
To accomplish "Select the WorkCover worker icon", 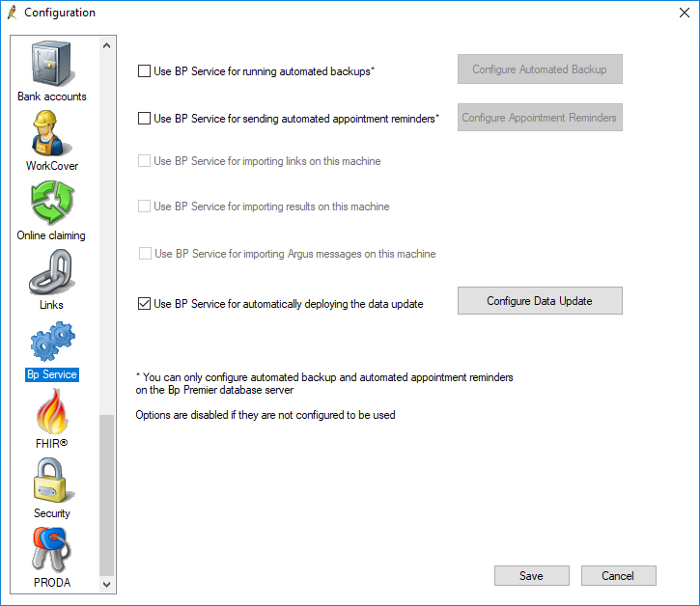I will point(52,133).
